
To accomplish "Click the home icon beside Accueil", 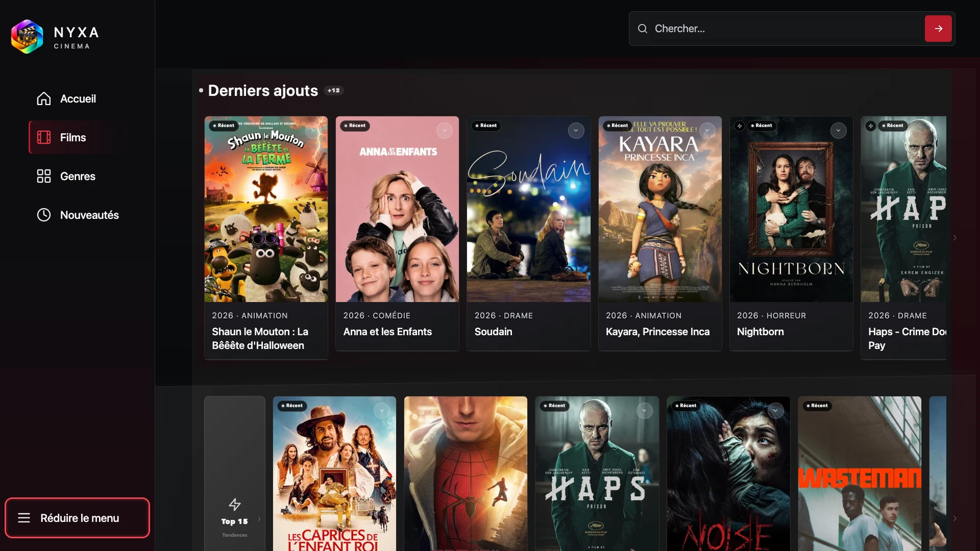I will pos(44,98).
